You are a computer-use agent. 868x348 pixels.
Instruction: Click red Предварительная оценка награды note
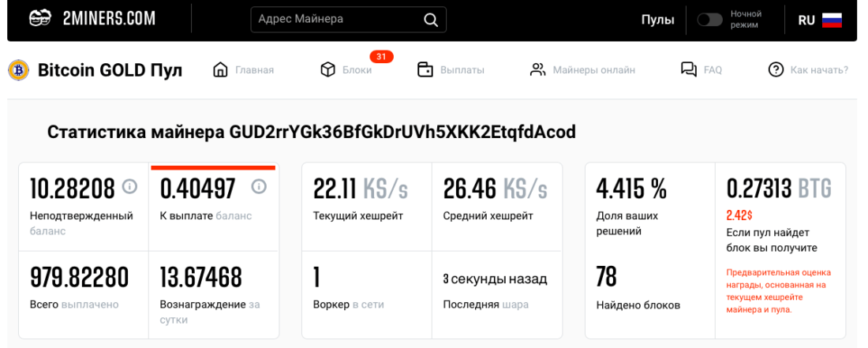coord(779,291)
